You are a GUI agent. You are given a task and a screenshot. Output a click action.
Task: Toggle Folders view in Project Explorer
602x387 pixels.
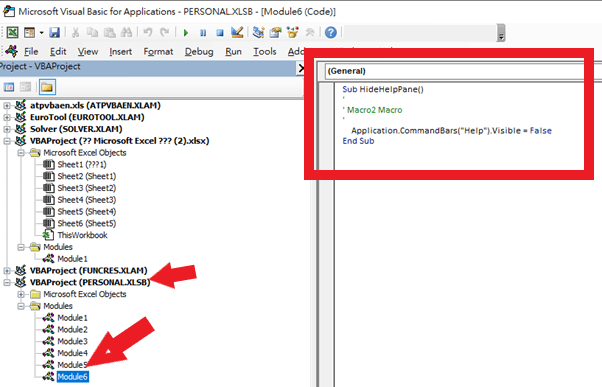click(x=47, y=87)
